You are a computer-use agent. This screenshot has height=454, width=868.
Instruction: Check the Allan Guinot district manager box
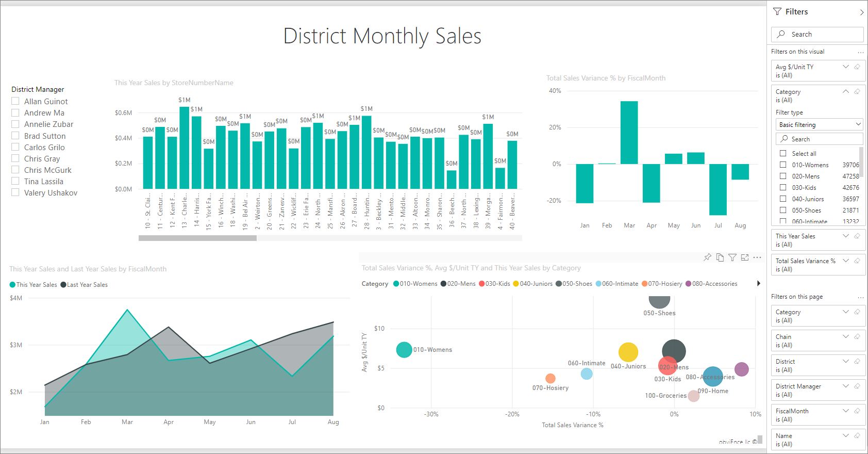coord(15,101)
